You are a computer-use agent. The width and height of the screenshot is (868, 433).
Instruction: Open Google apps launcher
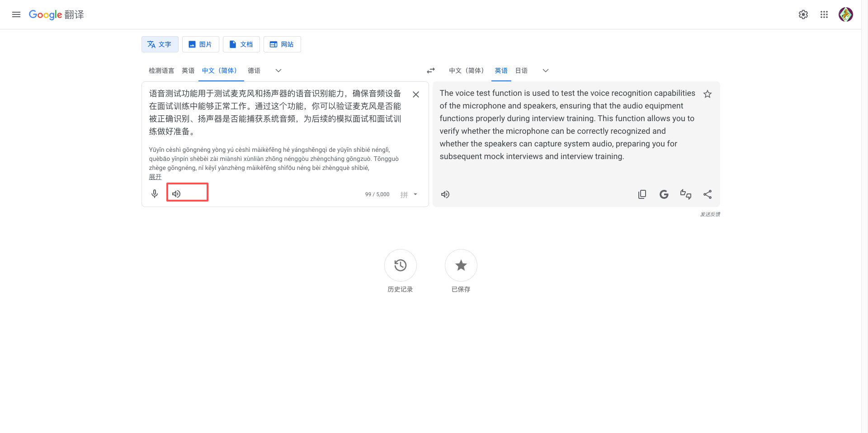click(824, 14)
